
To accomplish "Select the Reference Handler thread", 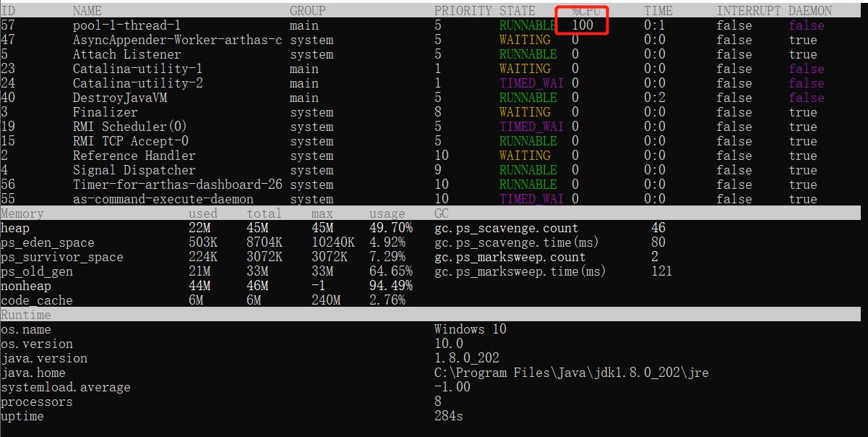I will click(134, 156).
